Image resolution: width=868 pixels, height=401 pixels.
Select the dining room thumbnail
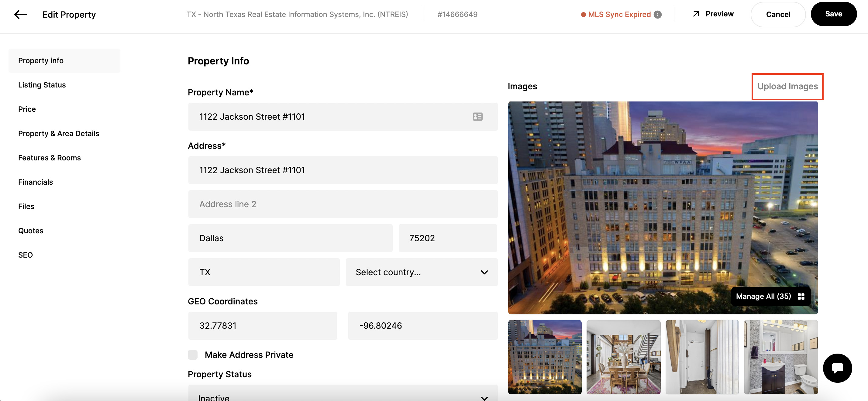coord(623,357)
